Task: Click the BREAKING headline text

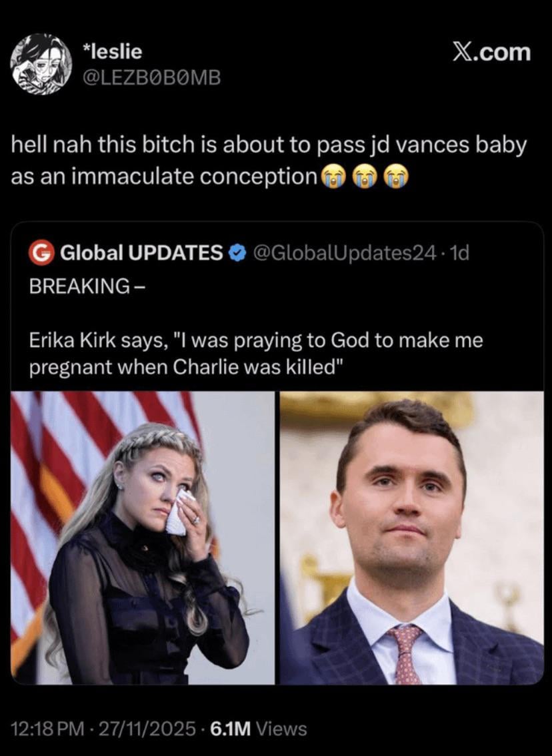Action: [x=79, y=285]
